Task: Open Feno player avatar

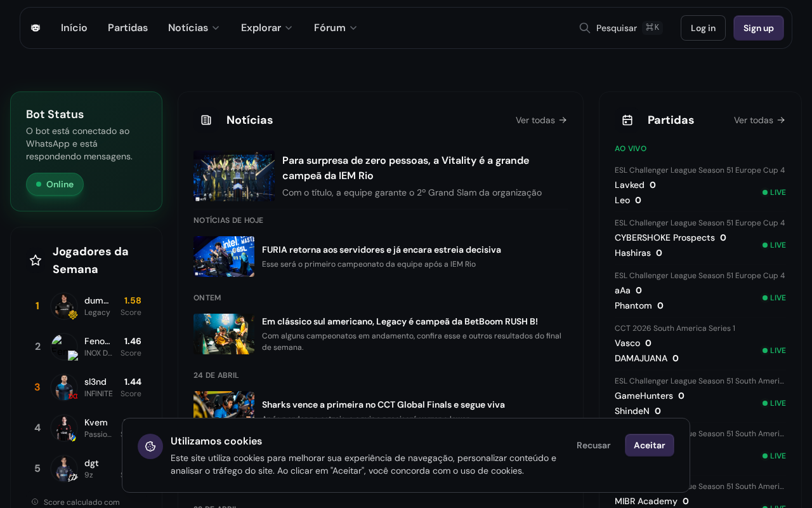Action: (x=64, y=347)
